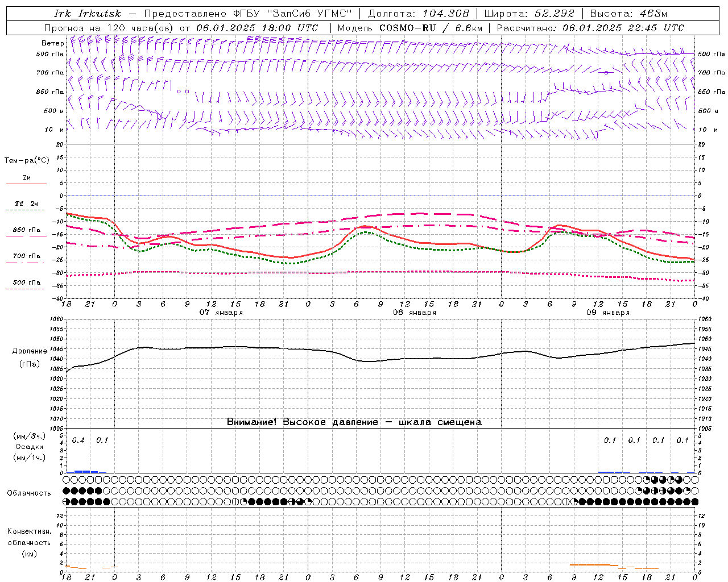
Task: Select the text "Предоставлено ФГБУ ЗапСиб УГМС"
Action: coord(248,14)
